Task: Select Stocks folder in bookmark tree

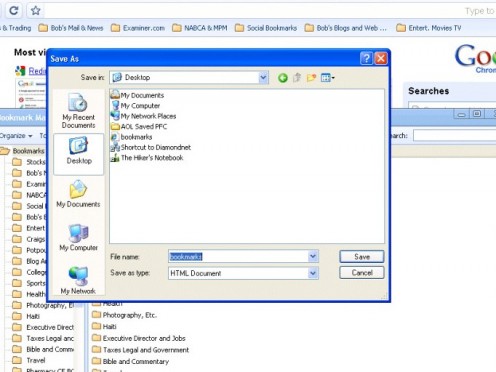Action: 29,162
